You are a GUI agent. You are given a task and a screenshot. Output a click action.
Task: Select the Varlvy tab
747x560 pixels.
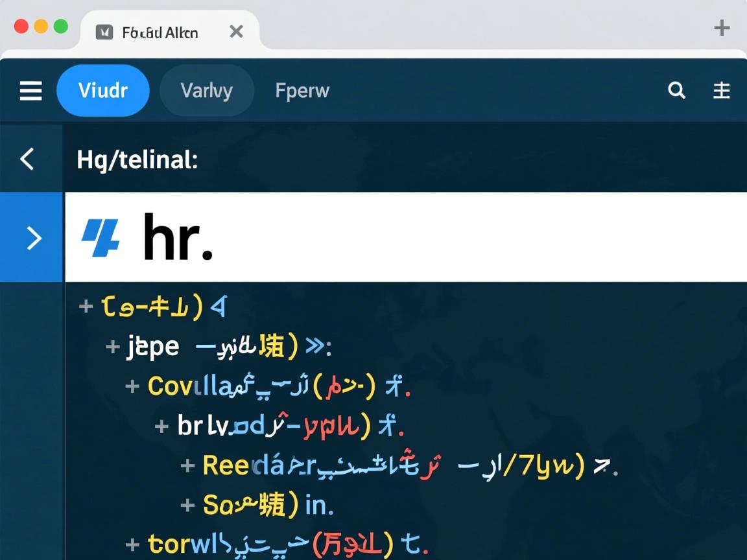coord(206,91)
